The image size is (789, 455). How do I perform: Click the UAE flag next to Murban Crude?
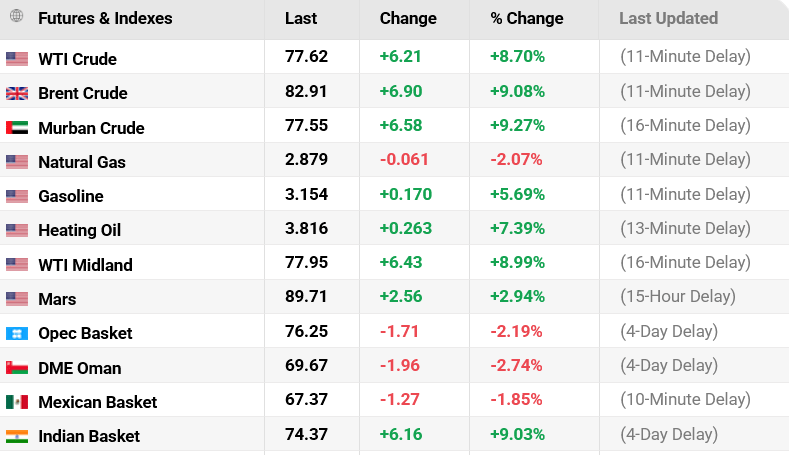tap(17, 128)
